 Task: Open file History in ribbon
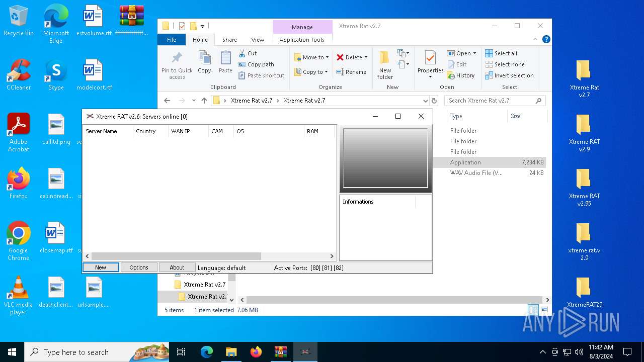(461, 75)
